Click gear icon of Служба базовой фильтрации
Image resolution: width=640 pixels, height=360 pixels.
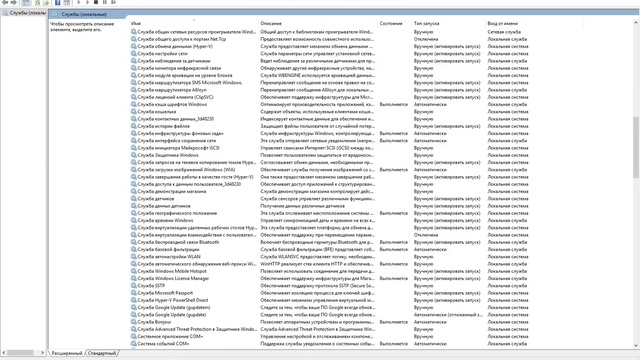pos(133,249)
